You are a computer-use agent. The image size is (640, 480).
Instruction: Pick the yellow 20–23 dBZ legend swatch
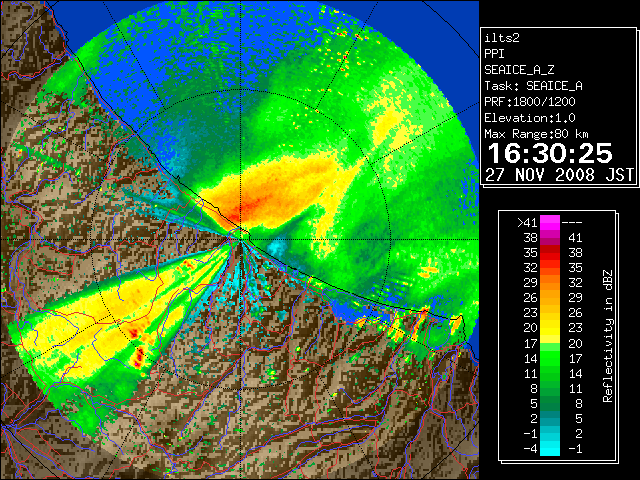point(550,328)
